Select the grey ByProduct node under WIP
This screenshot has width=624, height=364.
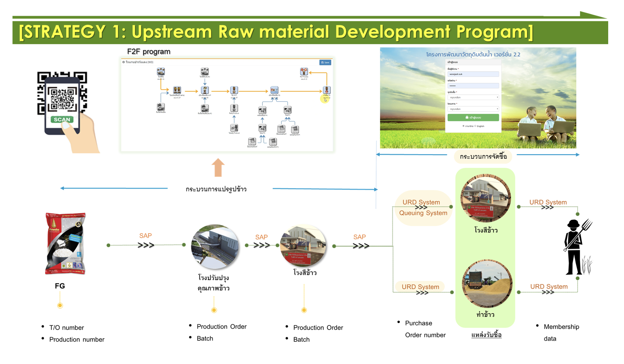pyautogui.click(x=234, y=108)
